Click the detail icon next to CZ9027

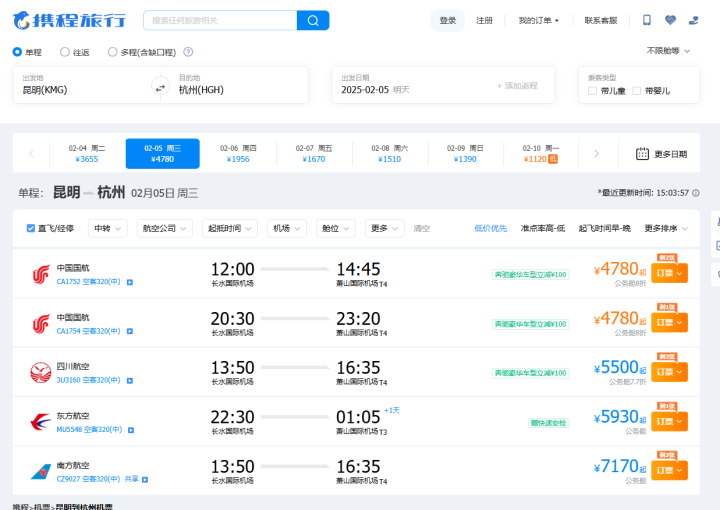[145, 479]
